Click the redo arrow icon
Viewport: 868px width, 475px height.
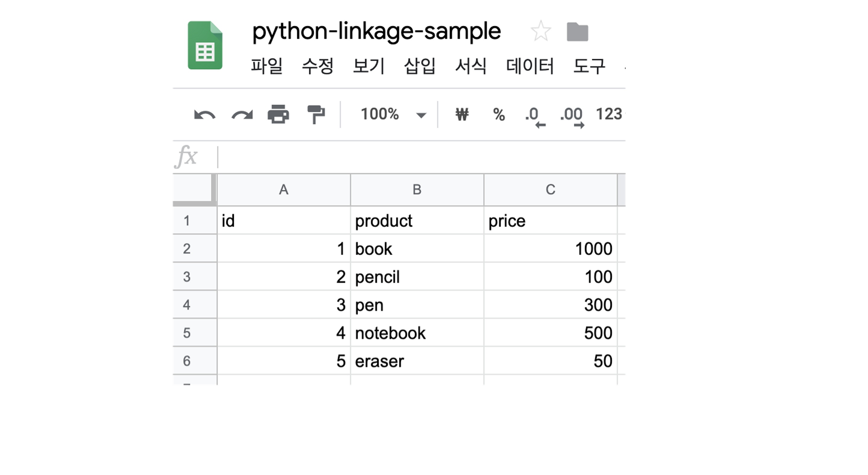pos(242,115)
